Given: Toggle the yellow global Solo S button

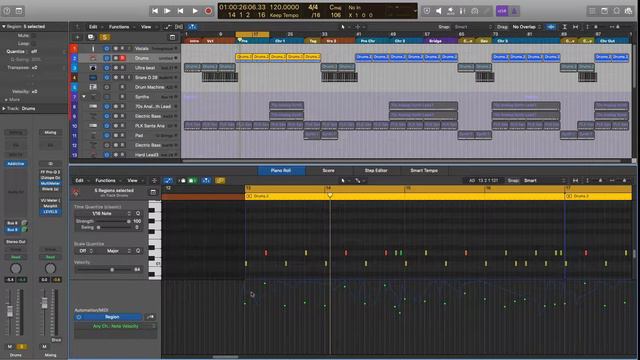Looking at the screenshot, I should click(x=104, y=37).
